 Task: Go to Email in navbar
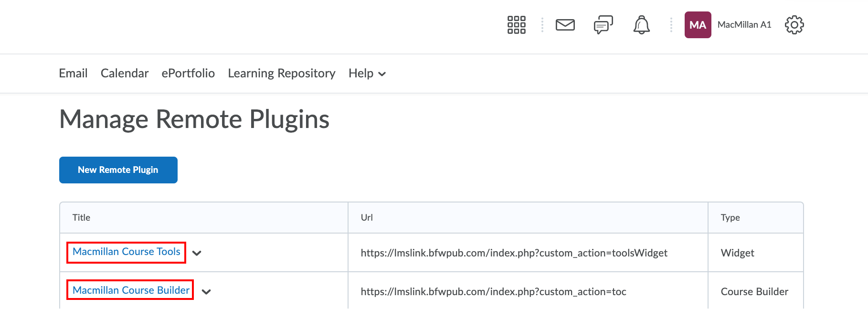(x=73, y=74)
